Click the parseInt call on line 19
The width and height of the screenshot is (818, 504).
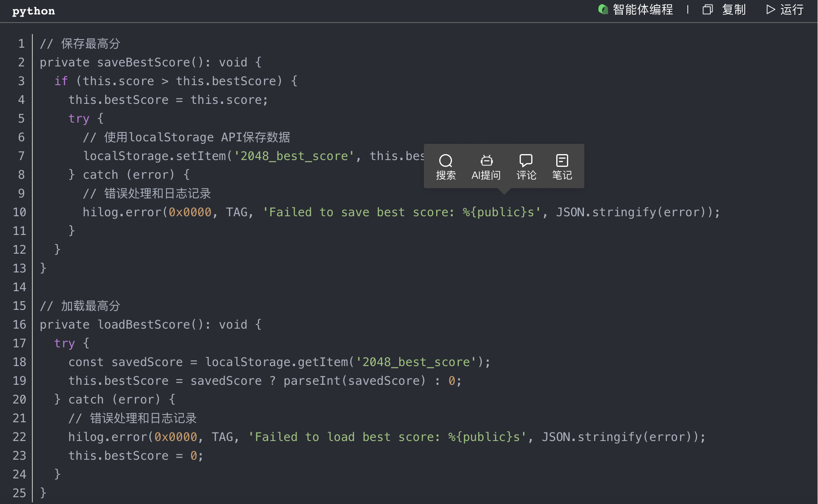click(312, 381)
